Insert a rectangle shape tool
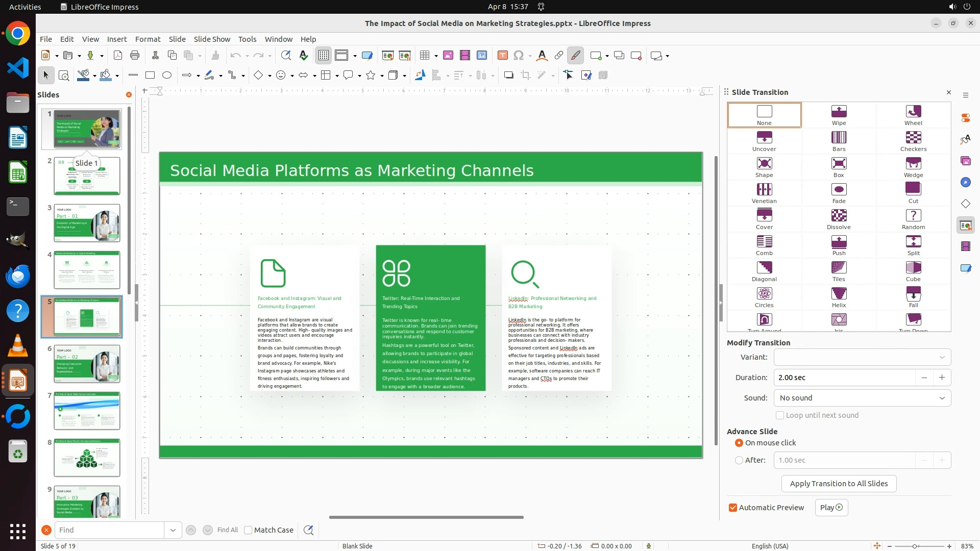980x551 pixels. coord(150,76)
